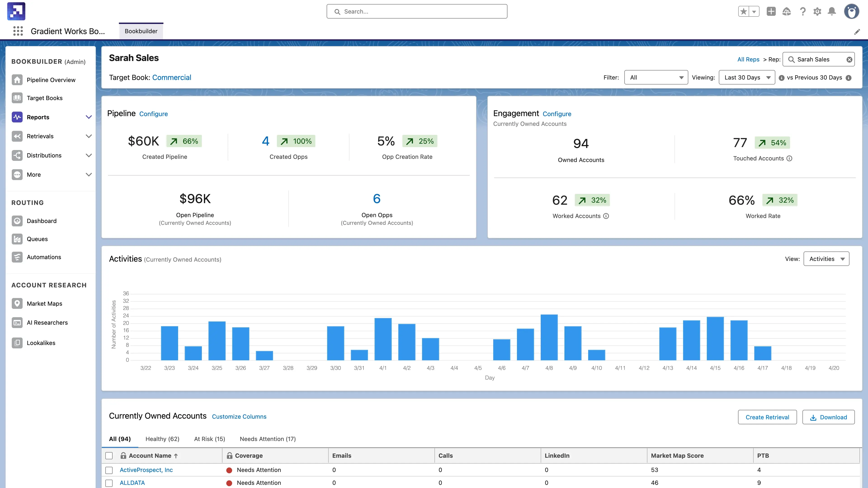
Task: Open the setup gear icon
Action: point(817,12)
